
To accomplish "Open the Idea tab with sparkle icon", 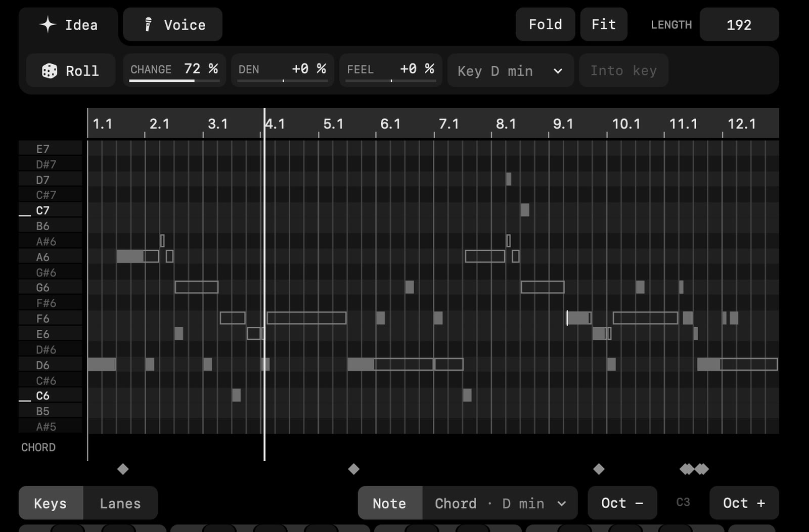I will tap(68, 25).
